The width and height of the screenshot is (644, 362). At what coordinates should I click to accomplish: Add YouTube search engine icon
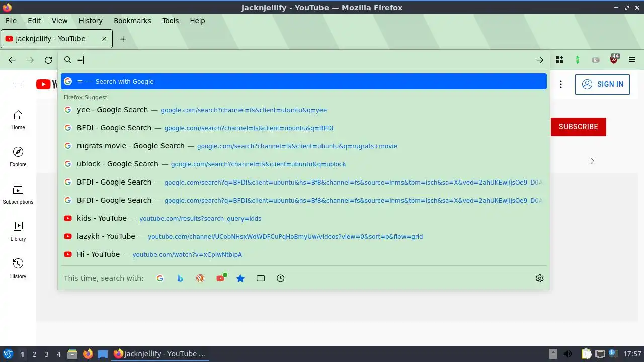point(220,278)
